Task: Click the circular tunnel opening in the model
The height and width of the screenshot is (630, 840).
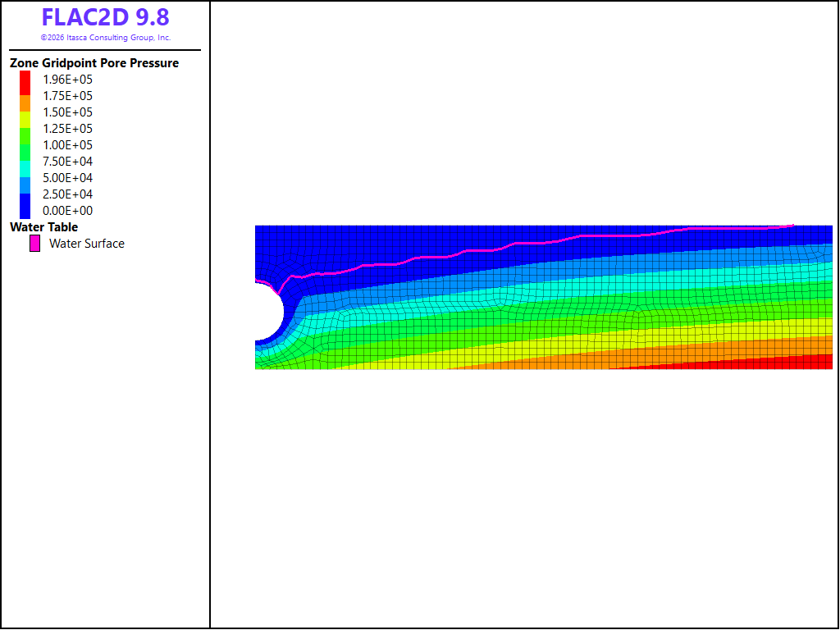Action: coord(268,311)
